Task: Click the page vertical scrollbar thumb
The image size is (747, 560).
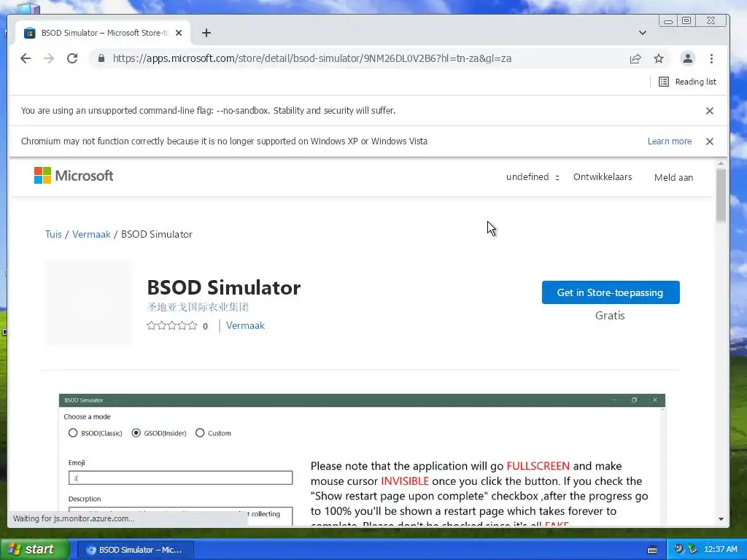Action: [721, 195]
